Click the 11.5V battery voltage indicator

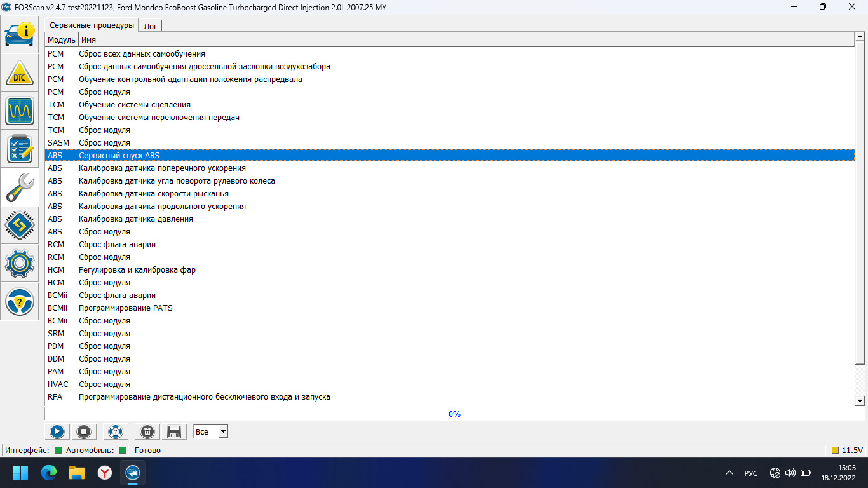(847, 451)
